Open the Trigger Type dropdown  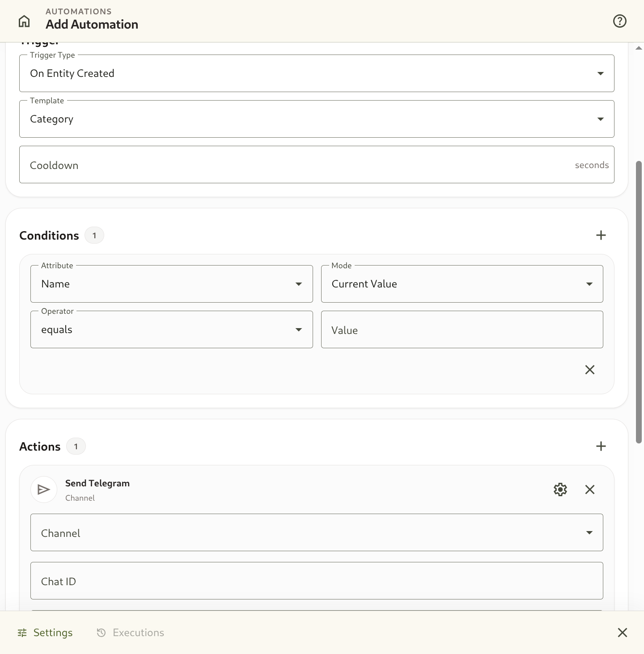click(317, 73)
